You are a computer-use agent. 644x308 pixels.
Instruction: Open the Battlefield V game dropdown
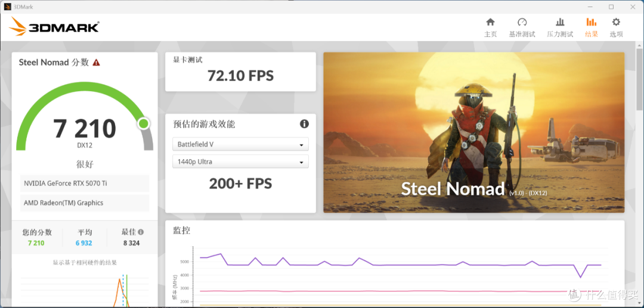tap(240, 144)
